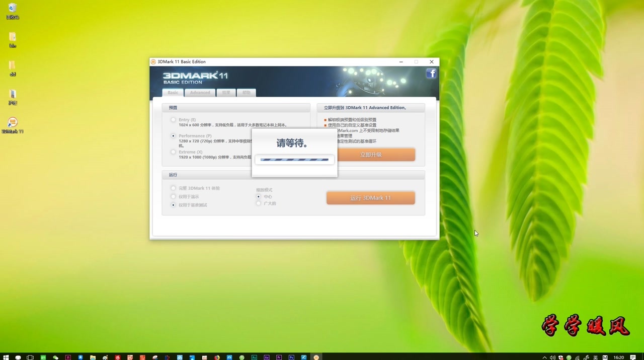Click the 运行 3DMark 11 button
This screenshot has height=360, width=644.
tap(371, 198)
